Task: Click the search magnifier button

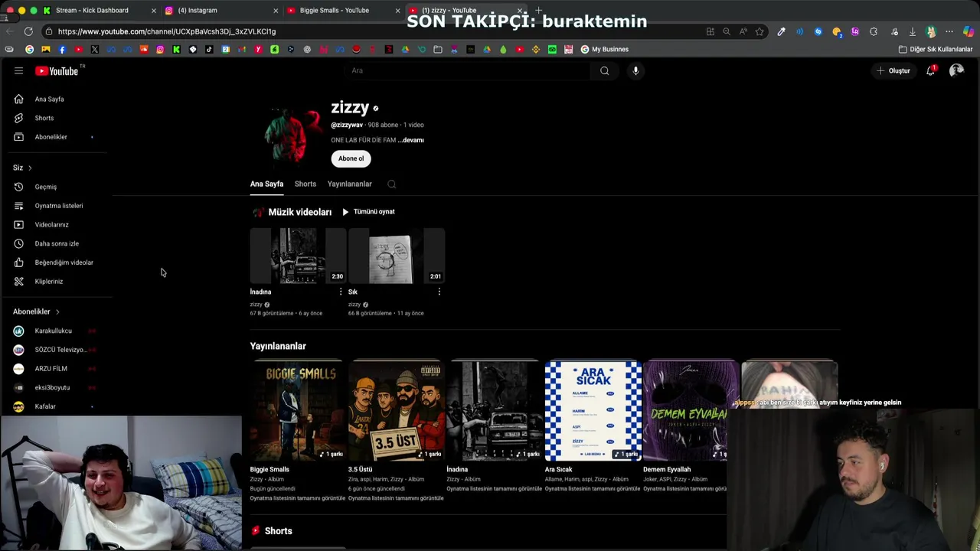Action: pos(605,70)
